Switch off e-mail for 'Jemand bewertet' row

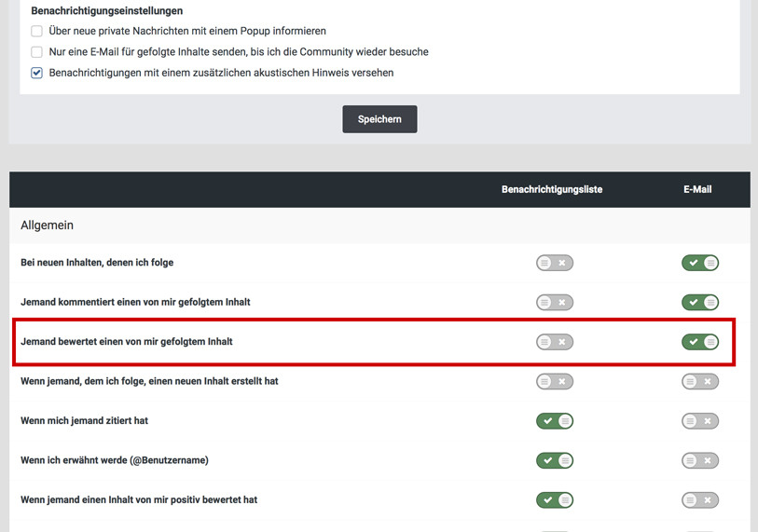[x=699, y=342]
